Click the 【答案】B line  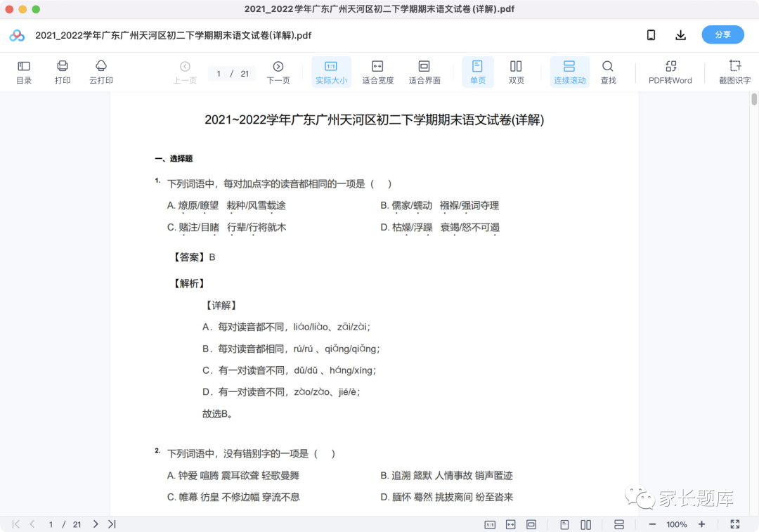(x=194, y=257)
